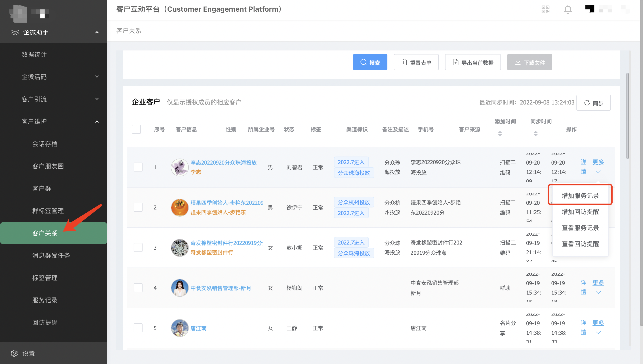Open 详情 link for row 4 中食安泓

pos(583,287)
